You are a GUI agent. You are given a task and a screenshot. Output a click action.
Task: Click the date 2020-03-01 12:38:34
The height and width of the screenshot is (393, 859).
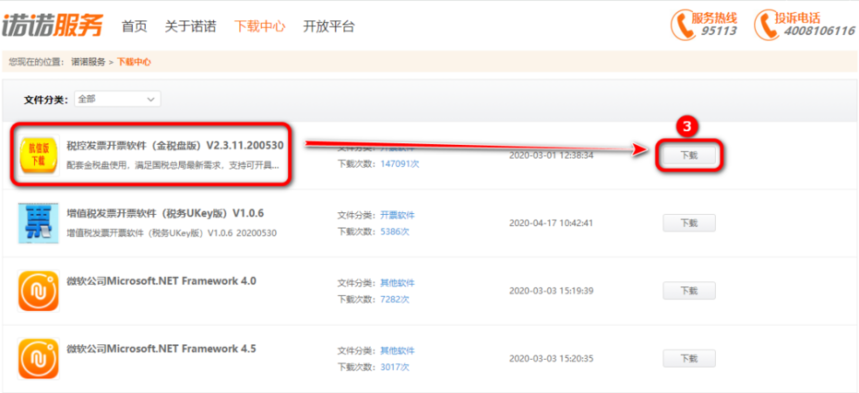551,155
